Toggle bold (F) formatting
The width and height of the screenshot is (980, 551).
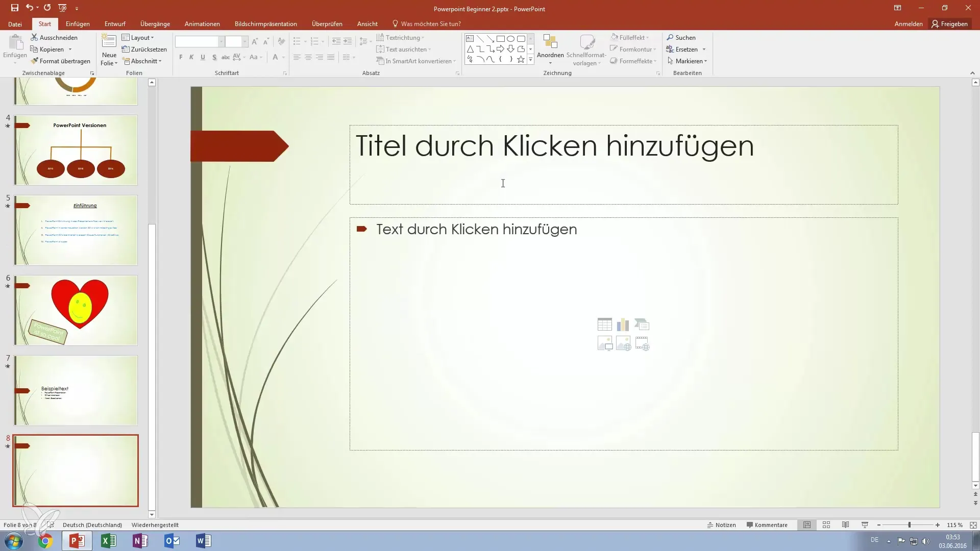pyautogui.click(x=181, y=57)
